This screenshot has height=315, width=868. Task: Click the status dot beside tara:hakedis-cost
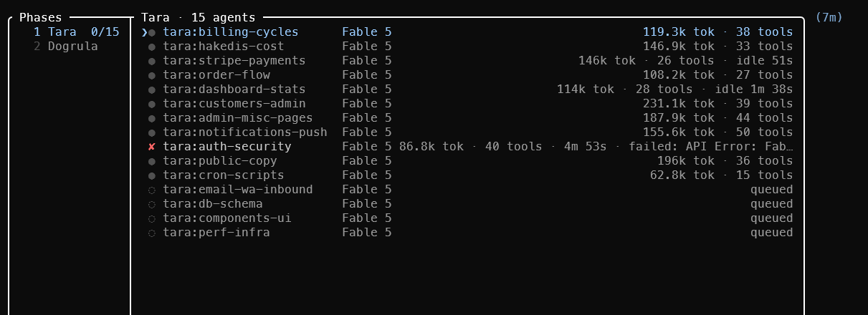pyautogui.click(x=151, y=47)
